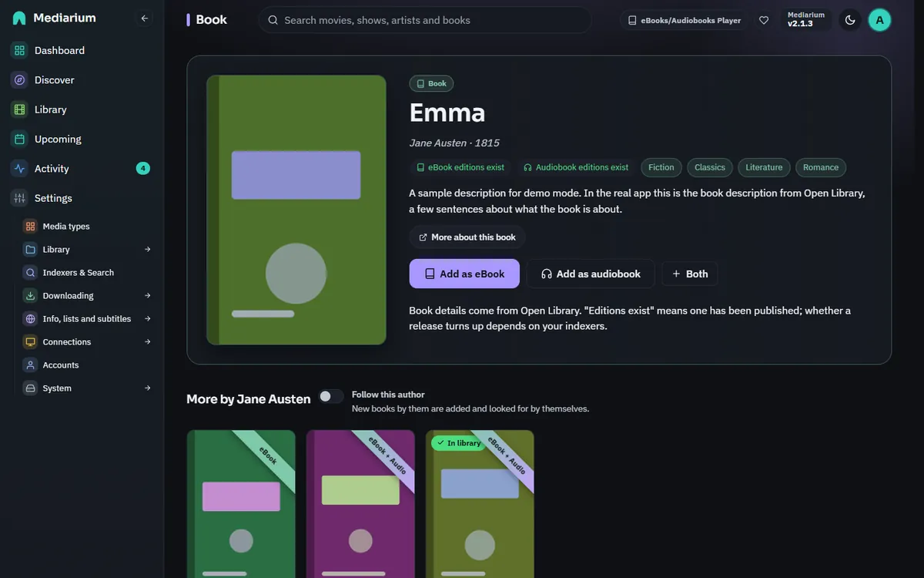Click the Dashboard grid icon
The width and height of the screenshot is (924, 578).
point(19,50)
